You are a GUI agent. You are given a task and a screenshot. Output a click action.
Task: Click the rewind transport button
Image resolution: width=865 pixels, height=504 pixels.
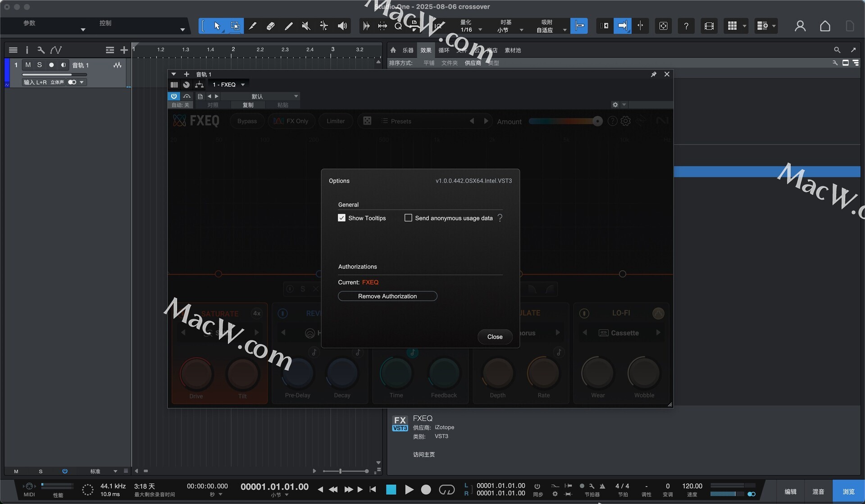point(333,490)
